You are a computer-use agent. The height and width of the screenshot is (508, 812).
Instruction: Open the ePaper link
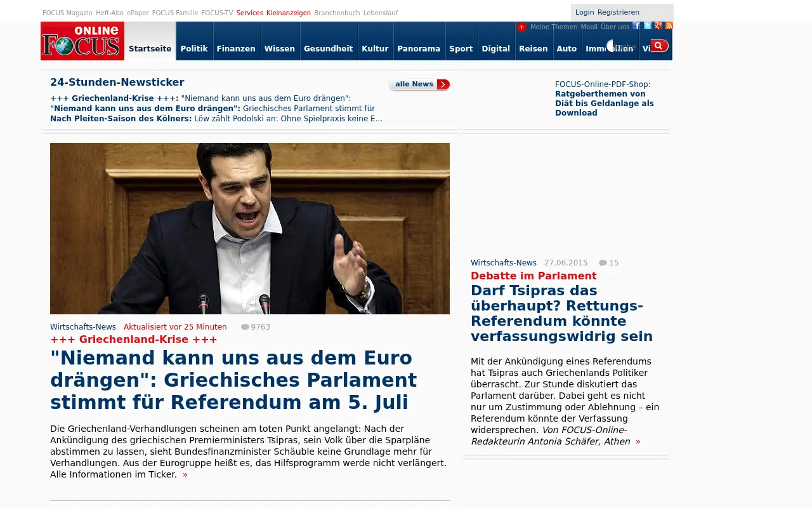(138, 13)
